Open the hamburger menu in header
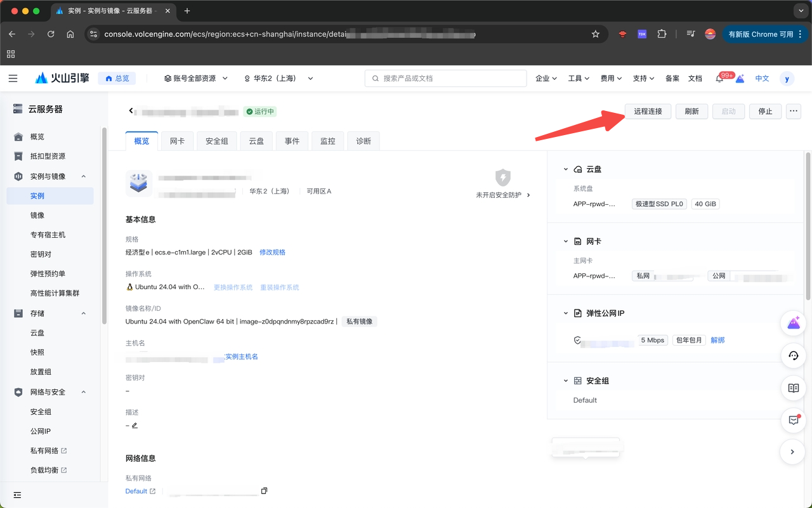812x508 pixels. pyautogui.click(x=13, y=79)
